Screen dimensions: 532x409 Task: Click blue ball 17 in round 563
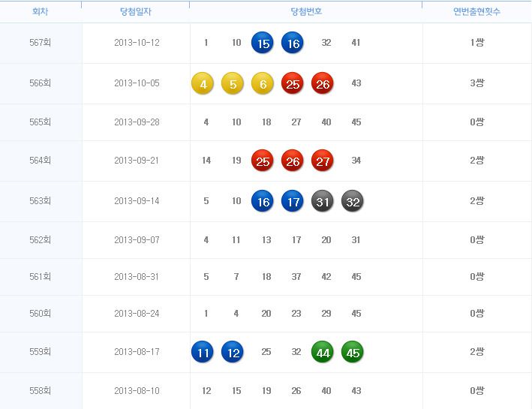coord(293,201)
